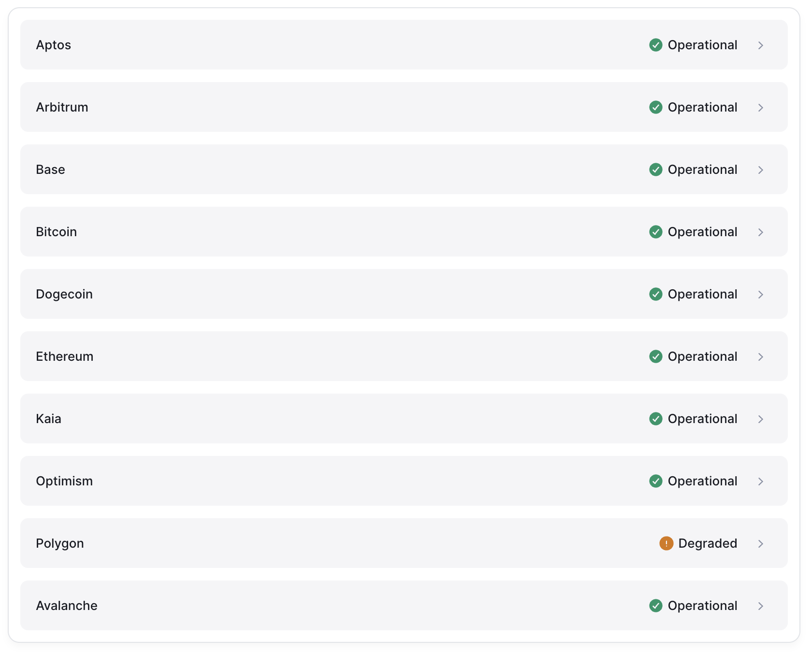Click Avalanche's green operational check icon
Viewport: 812px width, 652px height.
pos(655,606)
